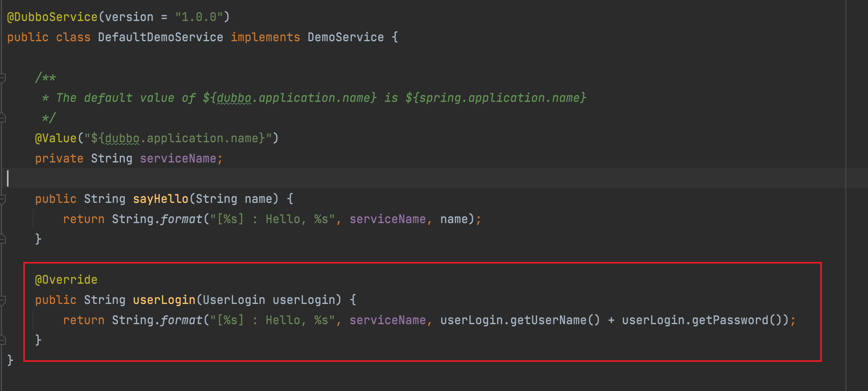Collapse the userLogin method fold marker
This screenshot has width=868, height=391.
coord(2,300)
